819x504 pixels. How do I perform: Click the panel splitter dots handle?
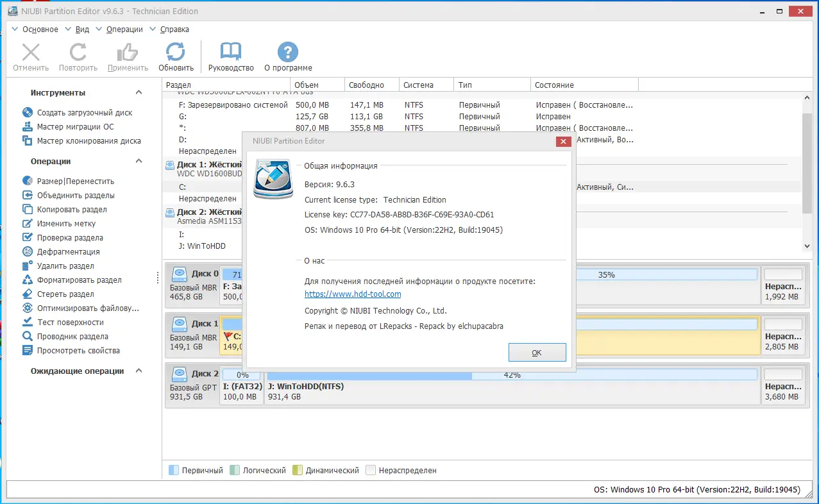158,278
